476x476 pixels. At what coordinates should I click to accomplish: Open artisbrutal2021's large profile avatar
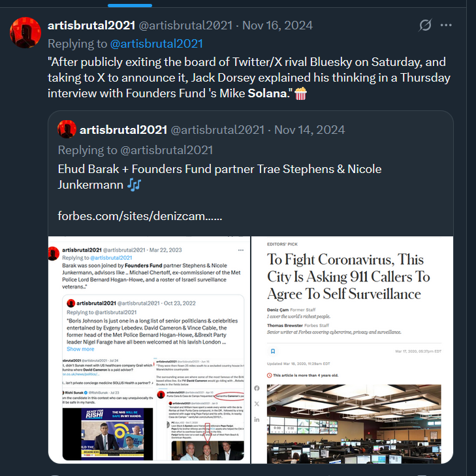click(x=25, y=33)
